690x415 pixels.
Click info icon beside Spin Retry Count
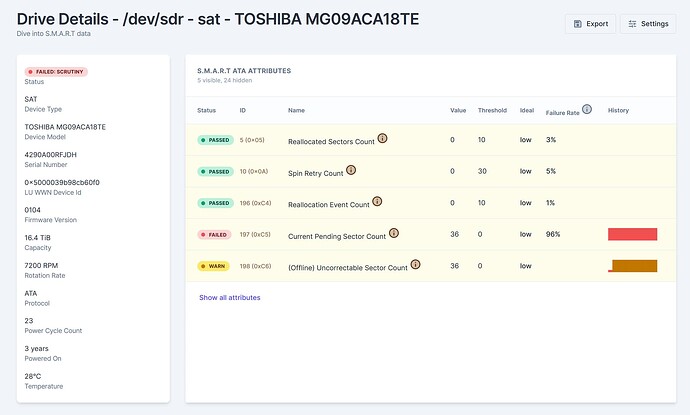click(x=351, y=171)
